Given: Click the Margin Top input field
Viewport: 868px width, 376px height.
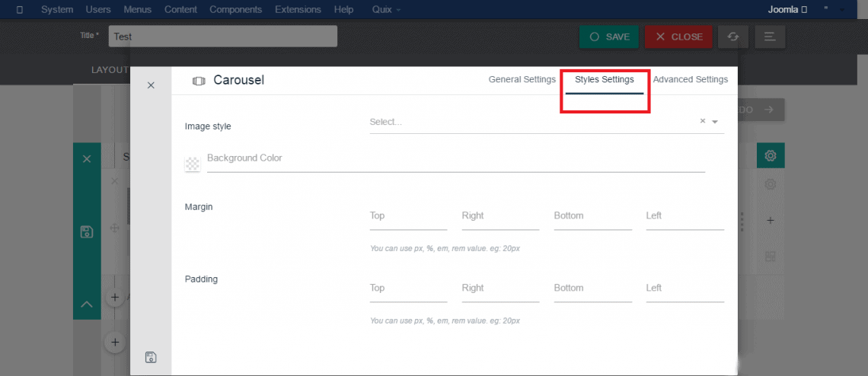Looking at the screenshot, I should (408, 216).
